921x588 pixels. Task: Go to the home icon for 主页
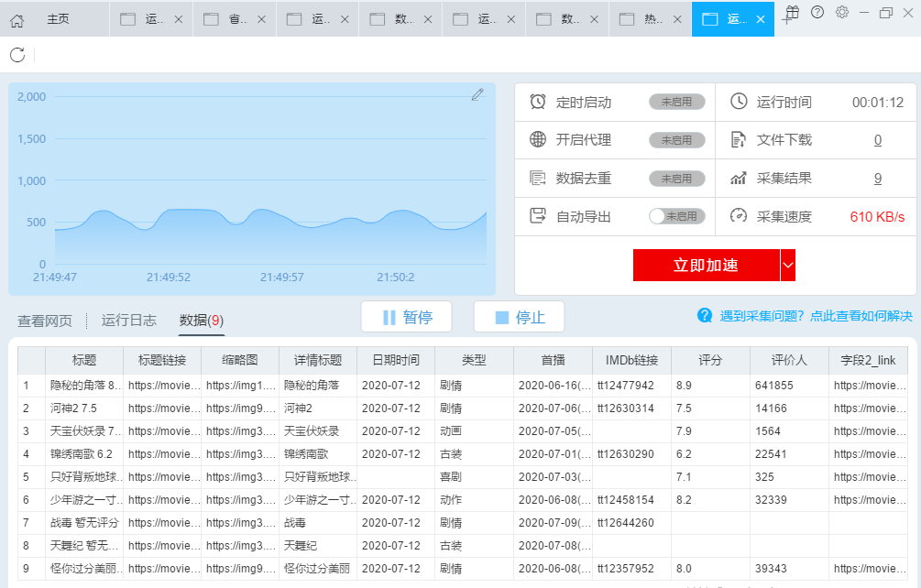tap(17, 20)
